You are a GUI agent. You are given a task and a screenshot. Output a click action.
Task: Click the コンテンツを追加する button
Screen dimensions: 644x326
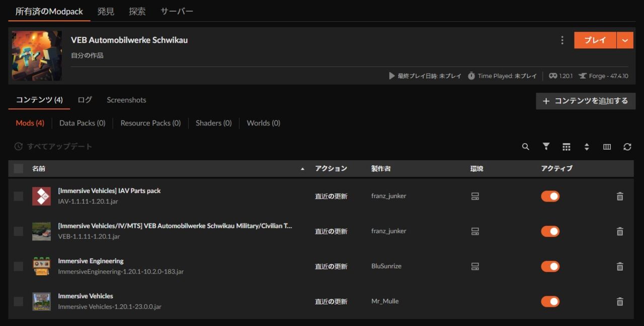(585, 101)
